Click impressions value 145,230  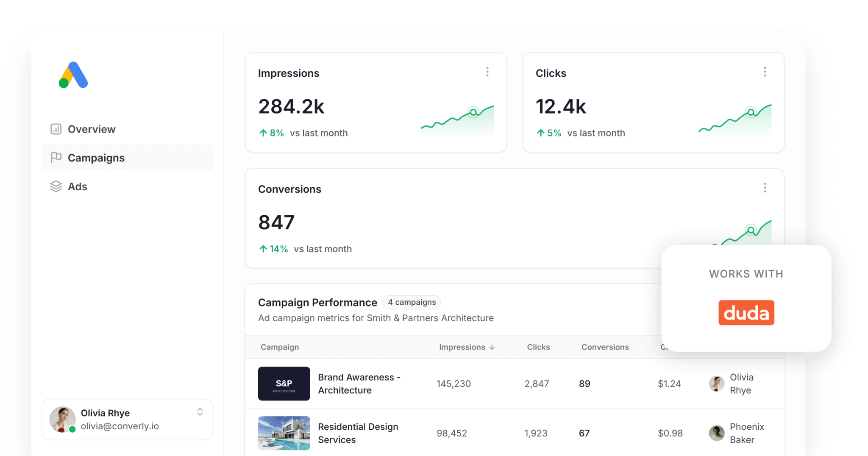(453, 384)
